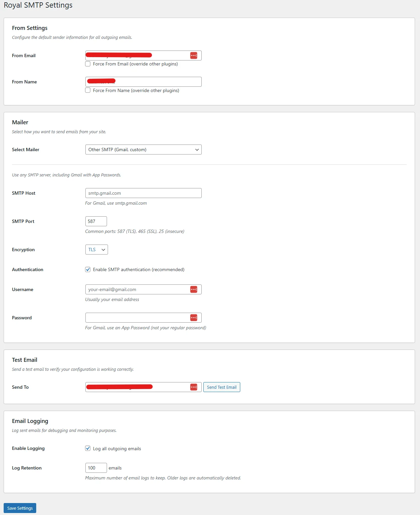Click the Send Test Email button
Image resolution: width=420 pixels, height=515 pixels.
(x=221, y=387)
